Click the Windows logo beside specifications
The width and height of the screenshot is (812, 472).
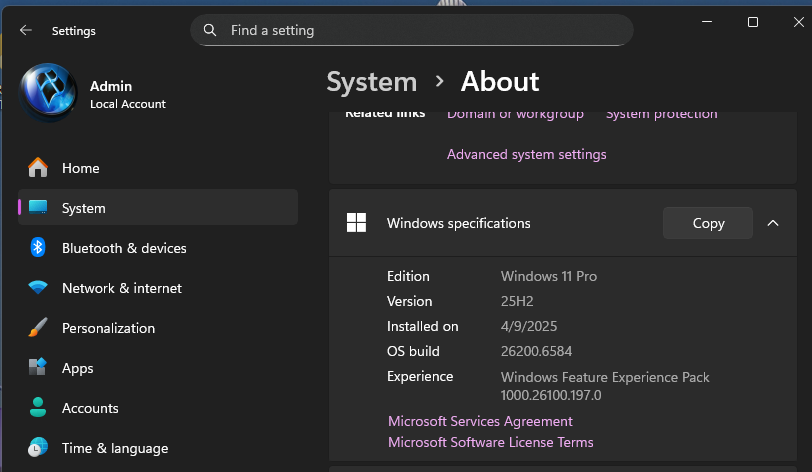[x=356, y=223]
